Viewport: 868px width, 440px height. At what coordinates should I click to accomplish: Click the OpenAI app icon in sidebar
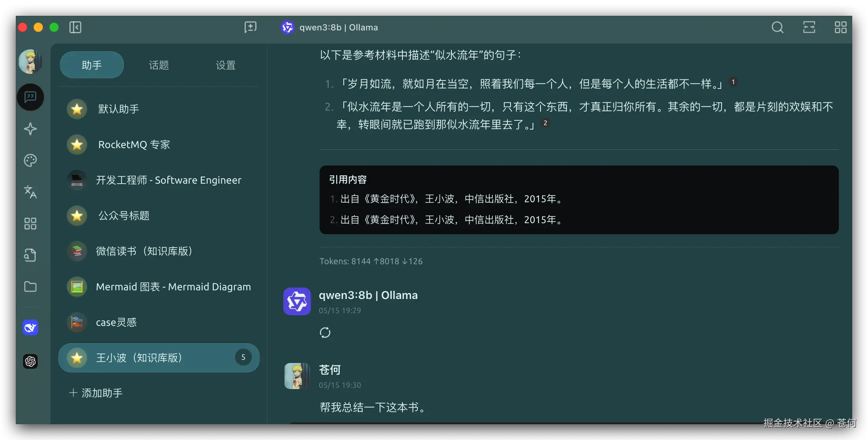[30, 361]
